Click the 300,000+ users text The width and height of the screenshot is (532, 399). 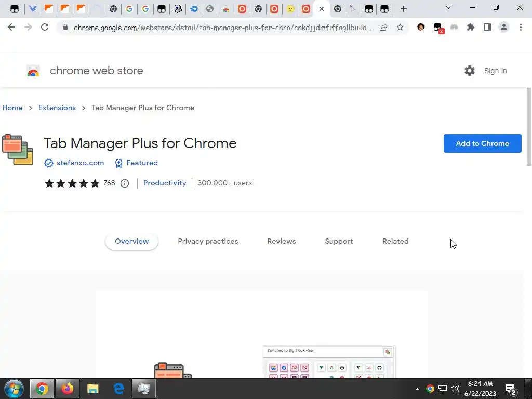click(x=224, y=183)
